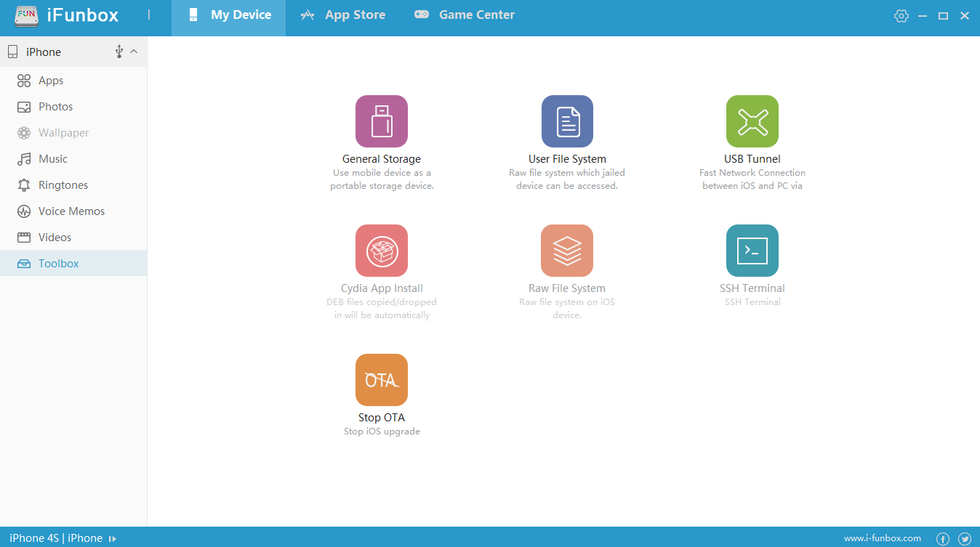980x547 pixels.
Task: Open the settings gear in title bar
Action: coord(901,16)
